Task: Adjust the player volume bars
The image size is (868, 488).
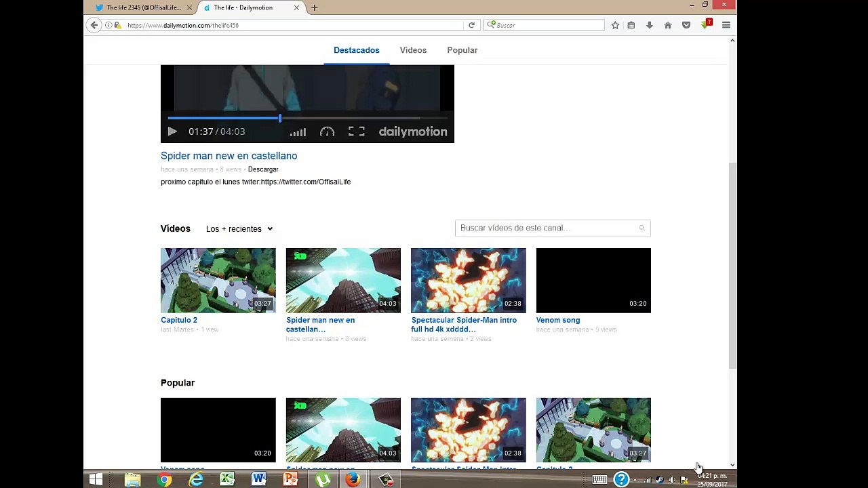Action: pos(298,132)
